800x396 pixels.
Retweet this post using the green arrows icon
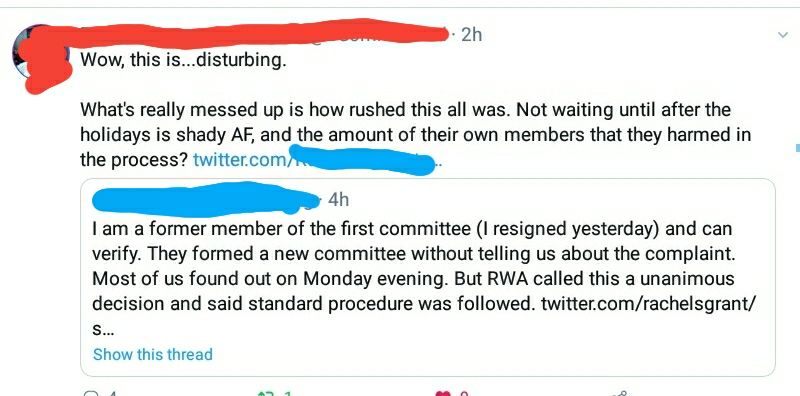point(266,393)
